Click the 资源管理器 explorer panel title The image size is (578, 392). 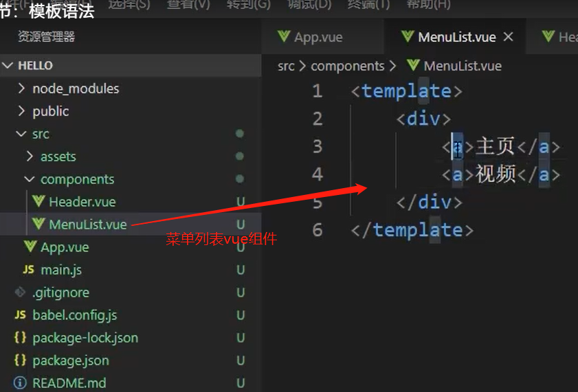click(47, 37)
